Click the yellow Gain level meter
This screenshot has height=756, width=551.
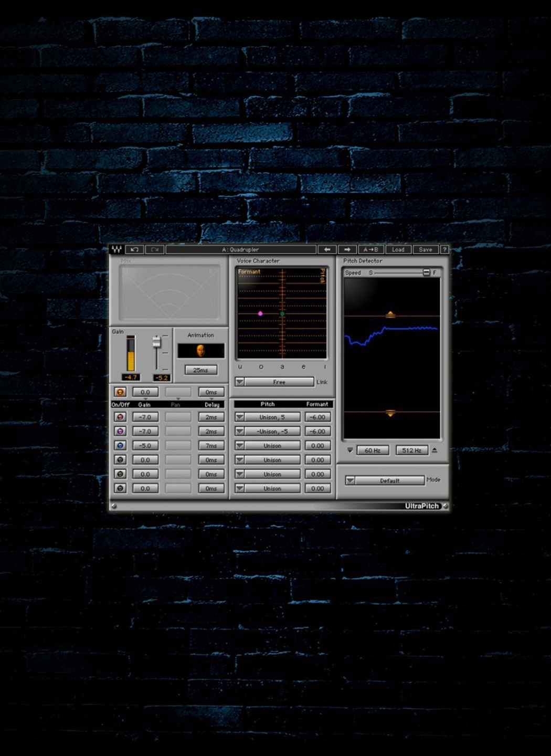pos(131,354)
